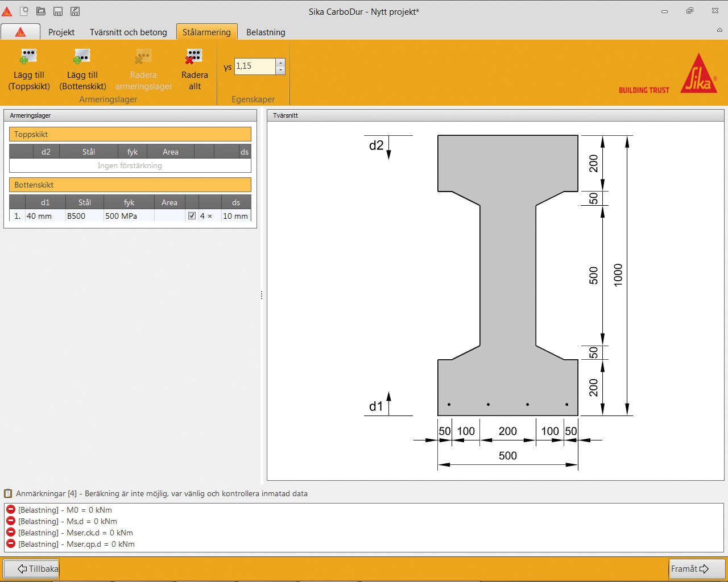Click the Tvärsnitt panel title
Image resolution: width=728 pixels, height=582 pixels.
tap(286, 115)
